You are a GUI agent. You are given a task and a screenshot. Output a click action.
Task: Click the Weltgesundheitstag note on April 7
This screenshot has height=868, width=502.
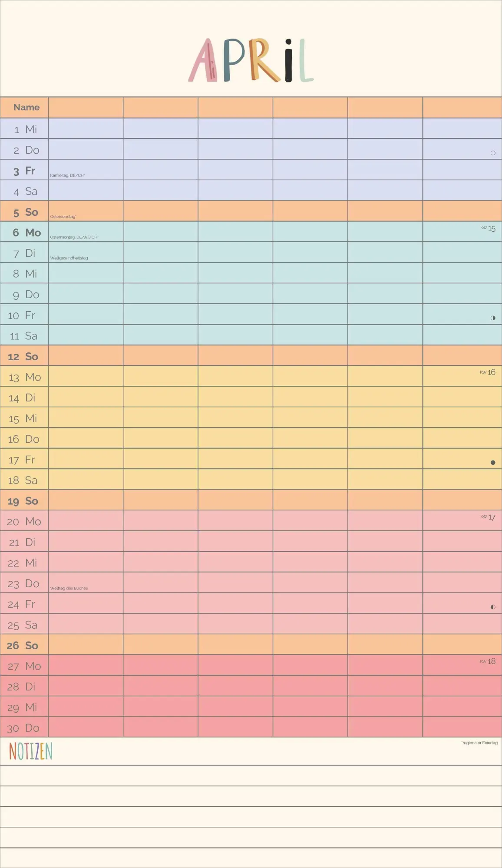69,258
